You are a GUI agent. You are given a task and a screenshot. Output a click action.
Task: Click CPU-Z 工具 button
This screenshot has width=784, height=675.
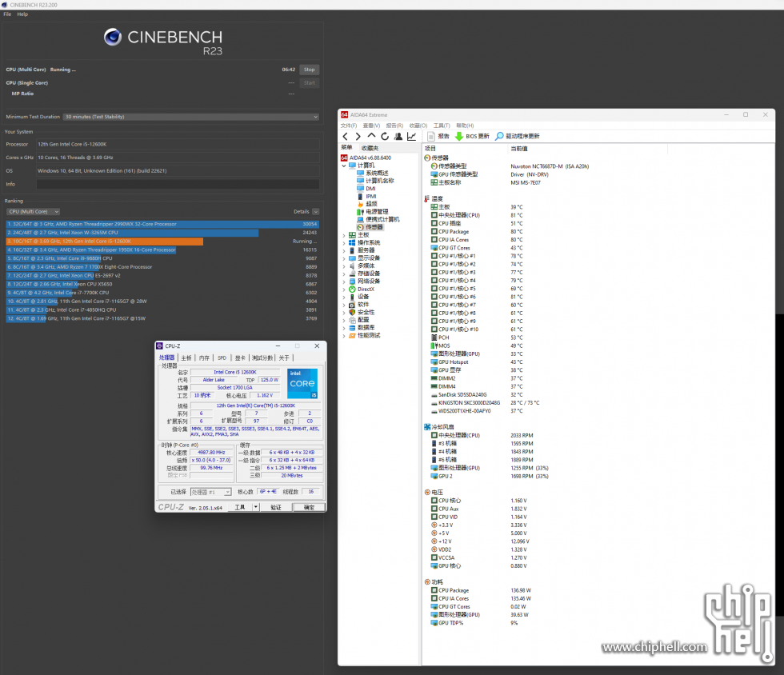click(x=240, y=507)
